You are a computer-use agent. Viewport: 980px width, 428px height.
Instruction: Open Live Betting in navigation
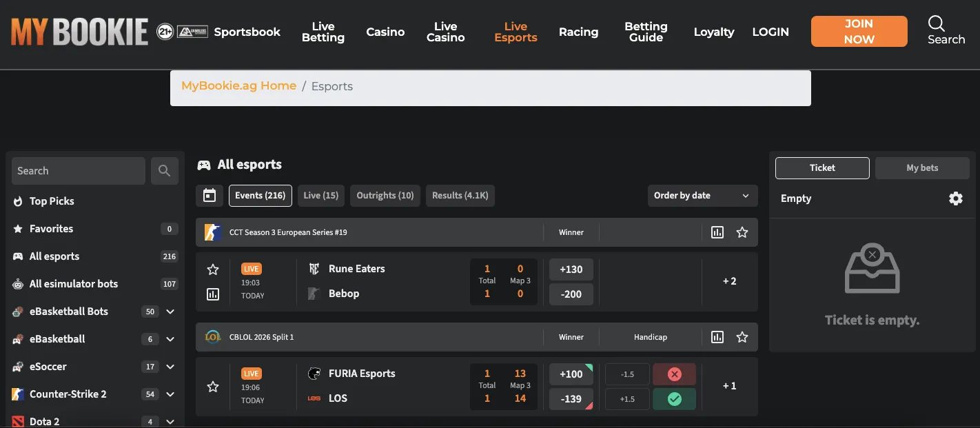coord(323,32)
